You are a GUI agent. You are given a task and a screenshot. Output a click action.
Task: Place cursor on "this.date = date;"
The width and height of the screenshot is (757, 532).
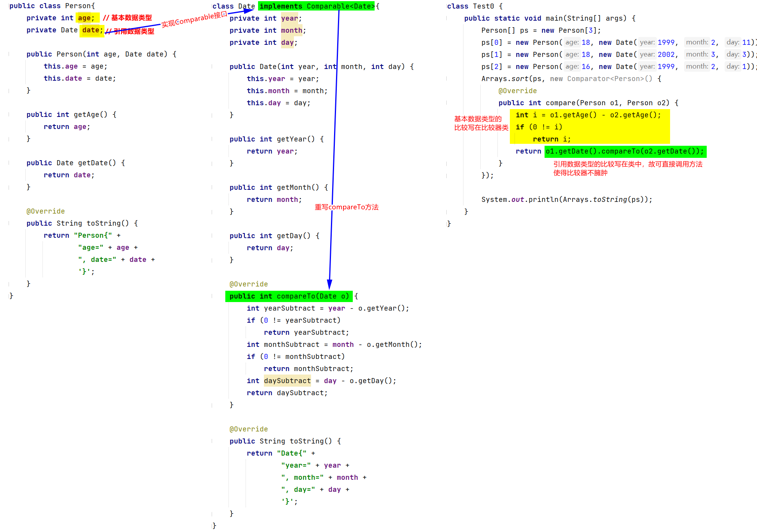(80, 78)
